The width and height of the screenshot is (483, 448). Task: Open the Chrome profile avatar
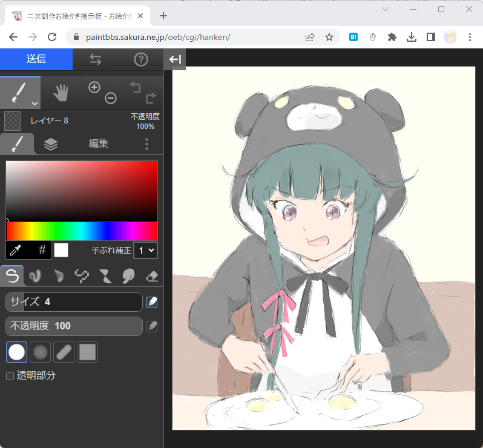pos(450,38)
